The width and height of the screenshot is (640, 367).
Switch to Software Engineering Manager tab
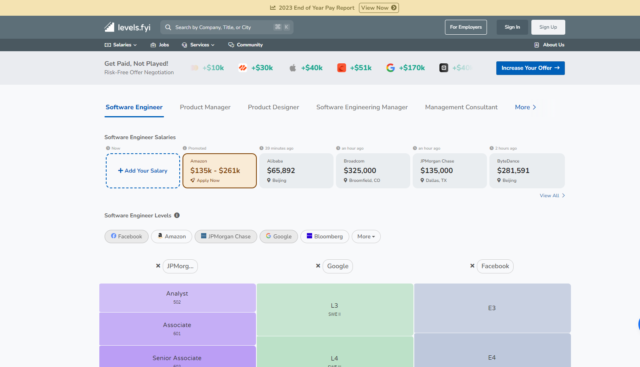tap(362, 107)
